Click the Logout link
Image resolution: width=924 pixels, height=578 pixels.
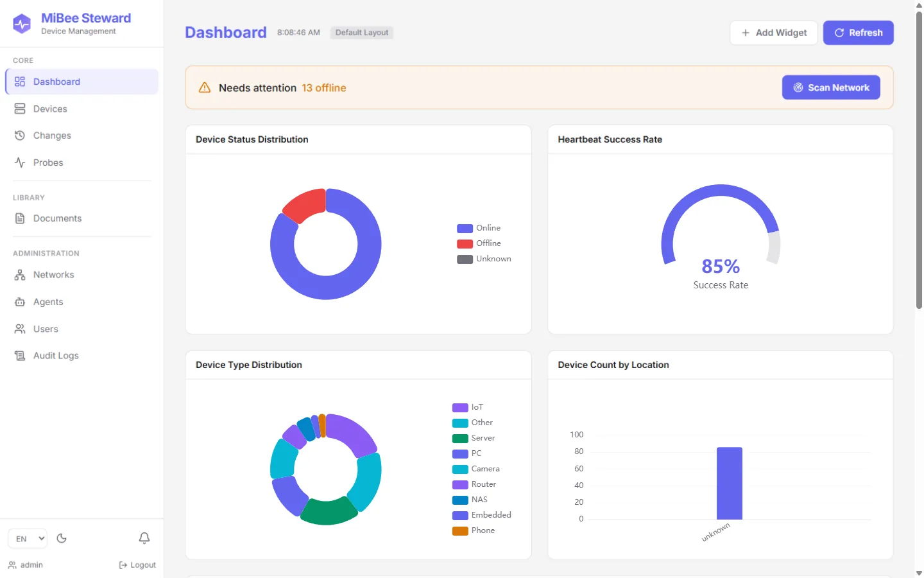[137, 565]
